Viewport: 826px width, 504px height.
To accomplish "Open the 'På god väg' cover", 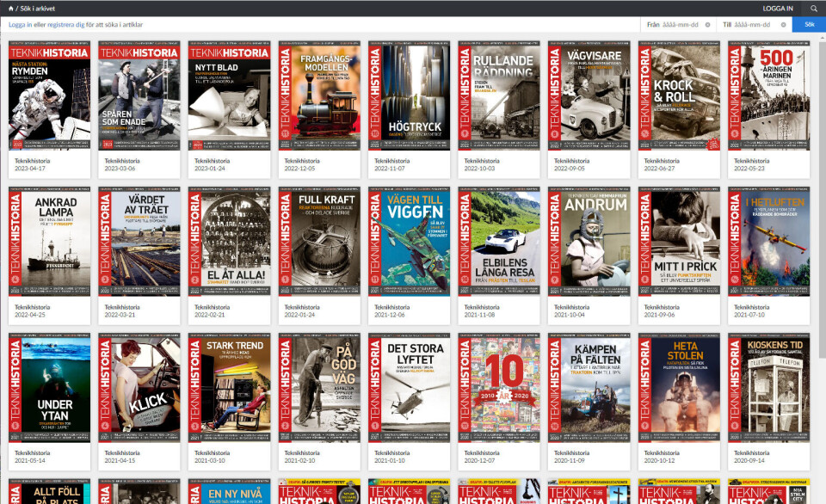I will click(x=319, y=387).
